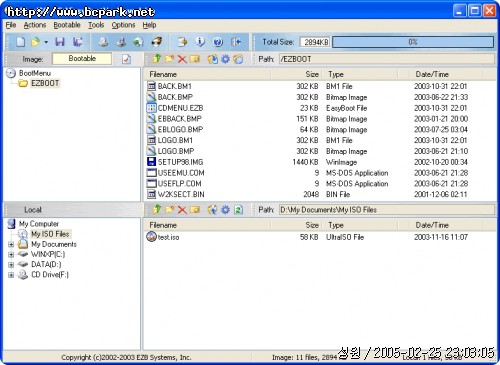Image resolution: width=500 pixels, height=365 pixels.
Task: Click the Open file folder icon
Action: (35, 42)
